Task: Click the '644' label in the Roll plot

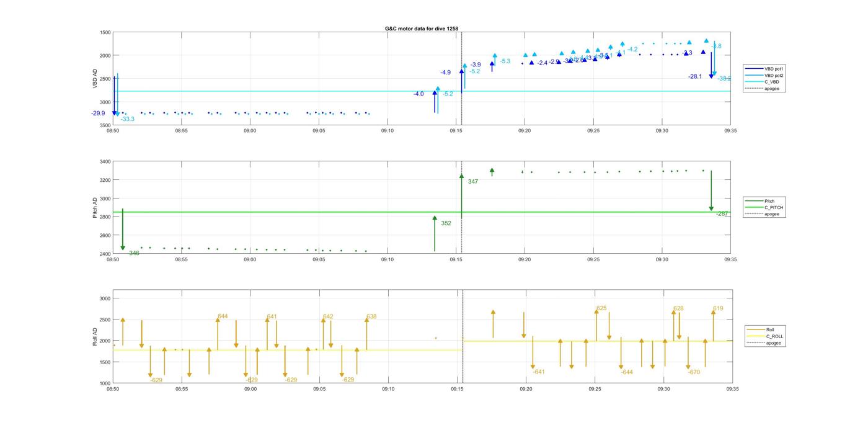Action: [223, 316]
